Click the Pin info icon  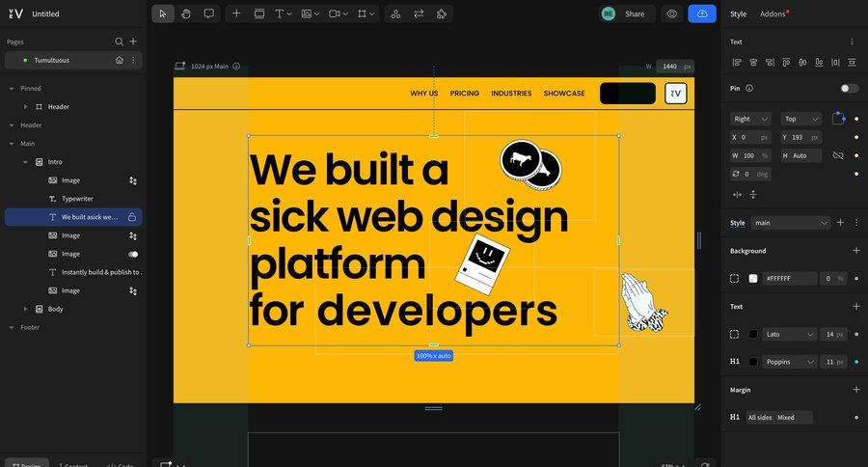pyautogui.click(x=749, y=88)
